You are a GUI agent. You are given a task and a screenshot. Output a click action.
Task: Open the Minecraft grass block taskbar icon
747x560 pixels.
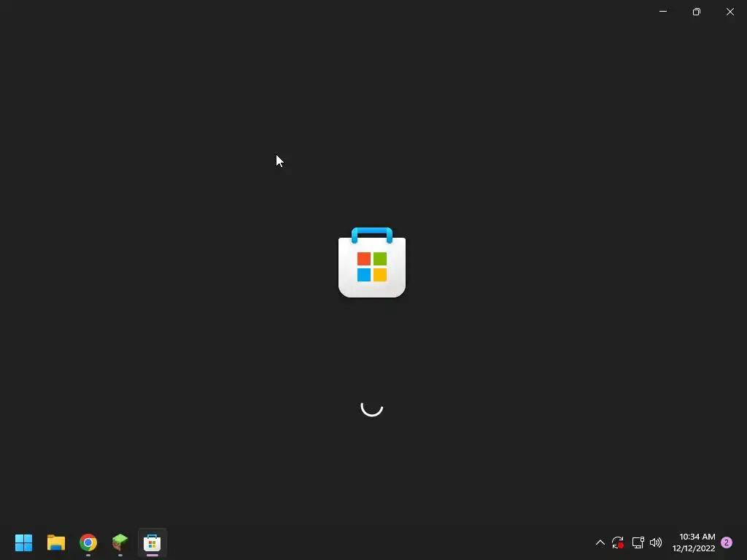(x=120, y=542)
